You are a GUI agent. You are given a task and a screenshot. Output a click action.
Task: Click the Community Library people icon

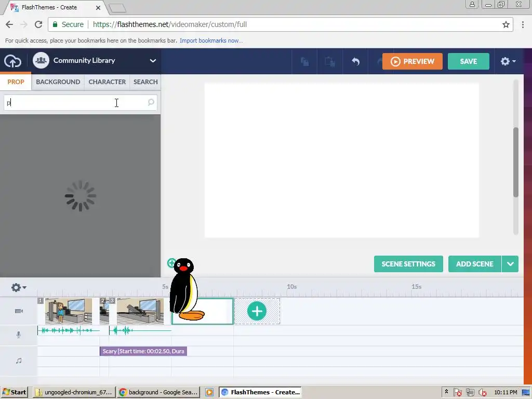[x=41, y=60]
